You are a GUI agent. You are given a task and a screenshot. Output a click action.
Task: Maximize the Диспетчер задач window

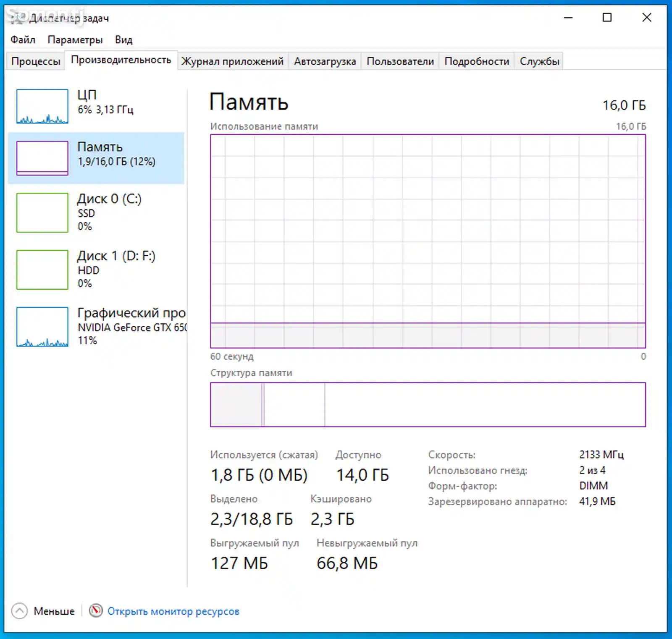point(607,18)
